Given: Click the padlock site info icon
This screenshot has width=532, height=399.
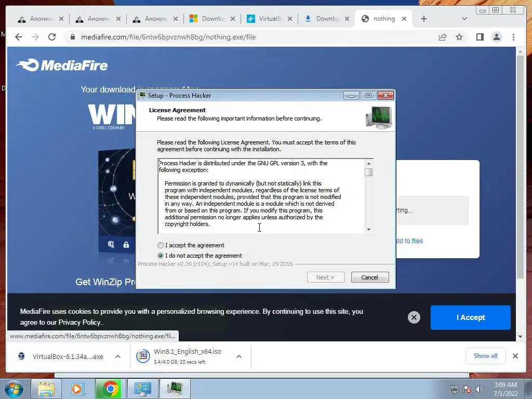Looking at the screenshot, I should pyautogui.click(x=72, y=37).
